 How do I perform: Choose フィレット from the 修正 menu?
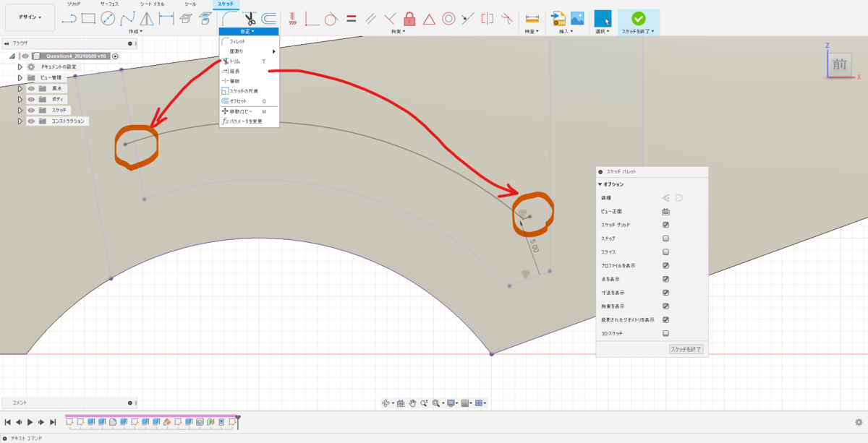(250, 42)
